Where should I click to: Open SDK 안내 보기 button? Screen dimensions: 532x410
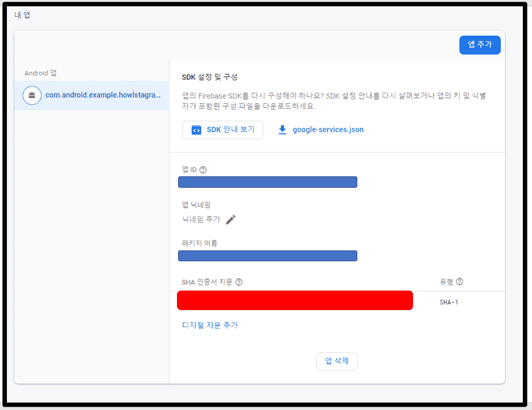pos(222,130)
